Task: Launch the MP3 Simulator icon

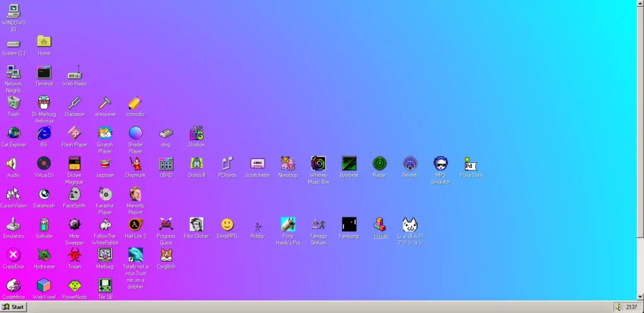Action: point(440,163)
